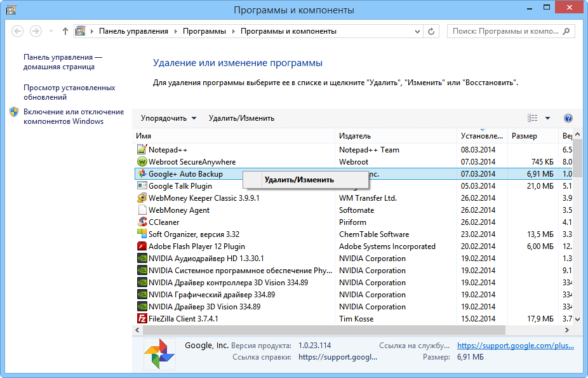Expand the address bar history dropdown arrow

click(x=416, y=30)
